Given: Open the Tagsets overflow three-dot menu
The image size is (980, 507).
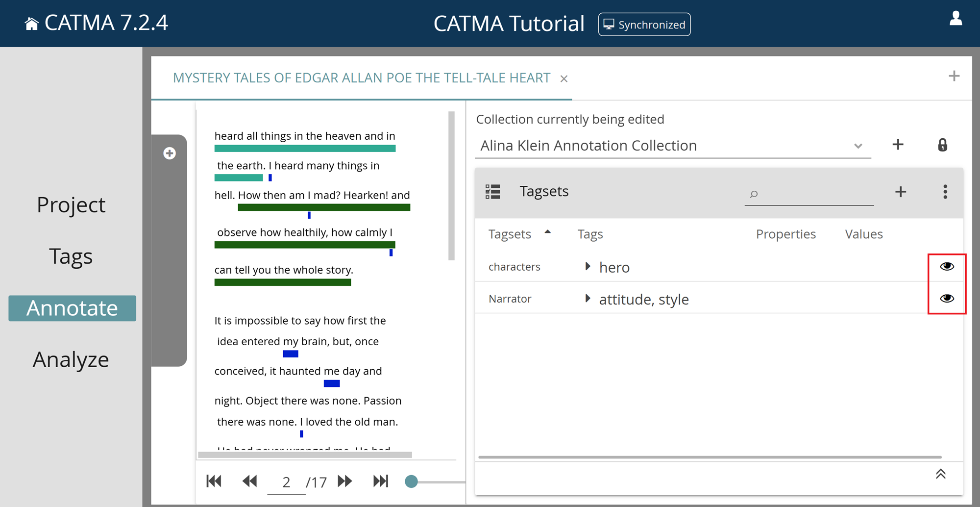Looking at the screenshot, I should tap(945, 192).
